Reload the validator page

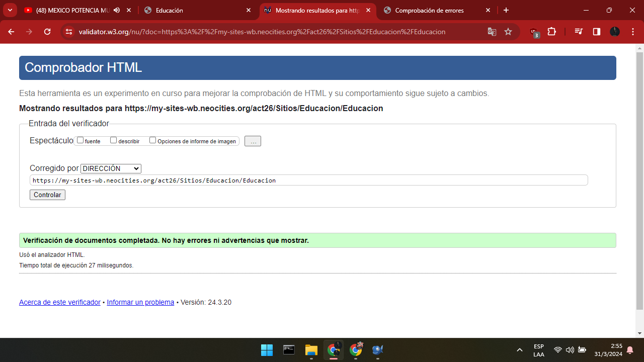[x=47, y=32]
